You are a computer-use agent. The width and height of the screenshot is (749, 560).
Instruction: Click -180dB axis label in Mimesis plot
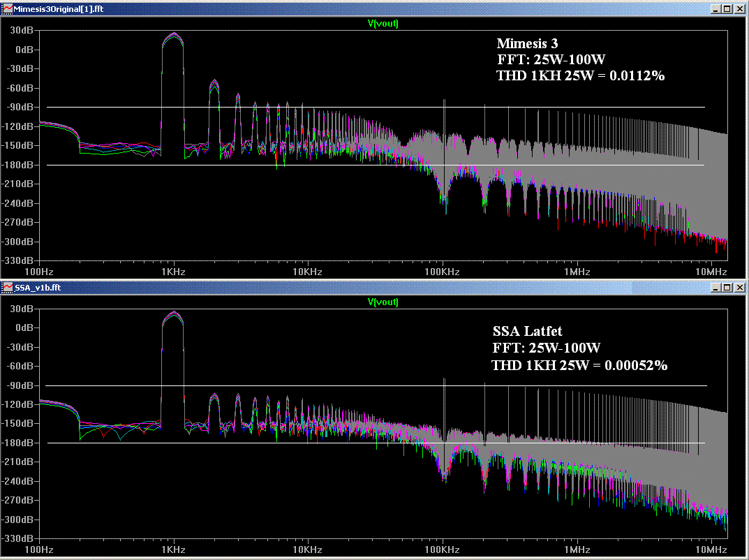pyautogui.click(x=17, y=165)
